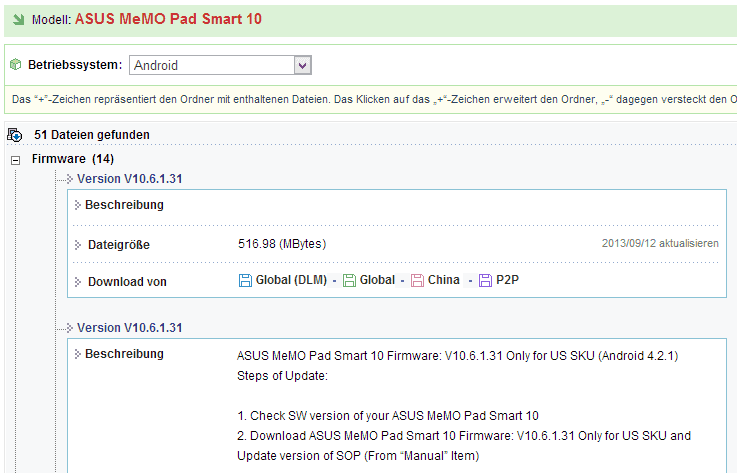
Task: Click the files-found icon next to 51 Dateien gefunden
Action: click(15, 135)
